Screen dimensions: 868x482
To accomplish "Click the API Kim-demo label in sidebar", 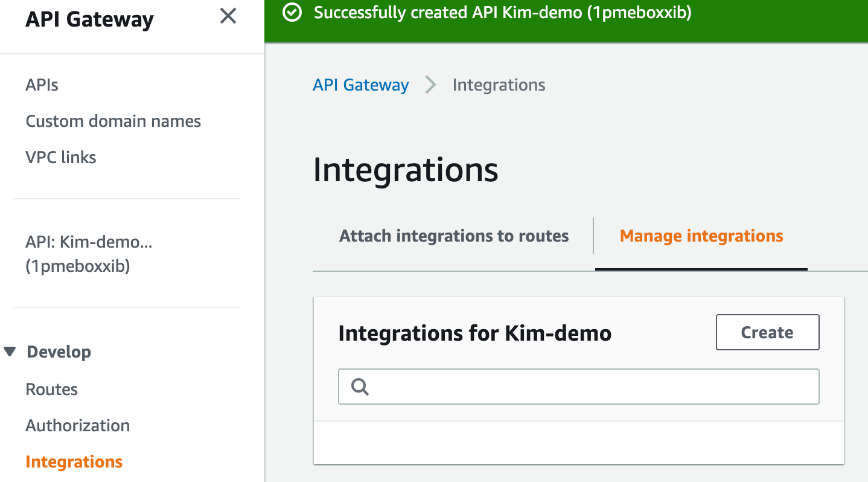I will (89, 254).
